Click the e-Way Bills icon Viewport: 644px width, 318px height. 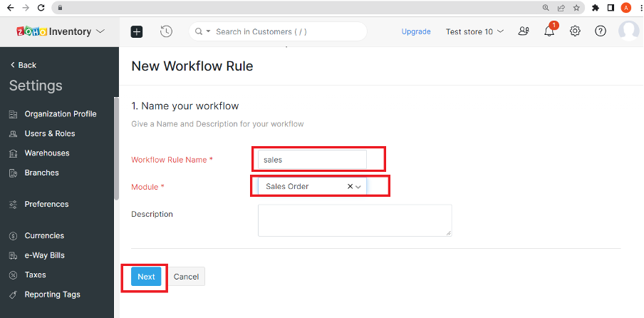tap(13, 255)
